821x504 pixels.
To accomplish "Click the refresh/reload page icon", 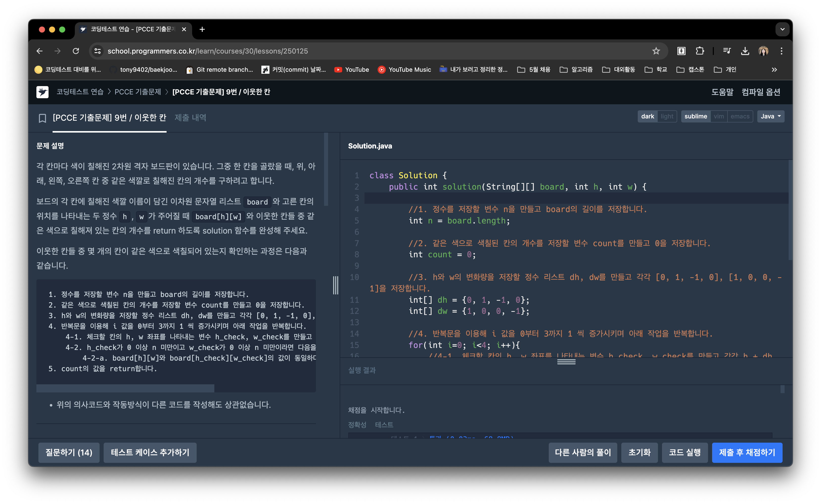I will pyautogui.click(x=76, y=51).
